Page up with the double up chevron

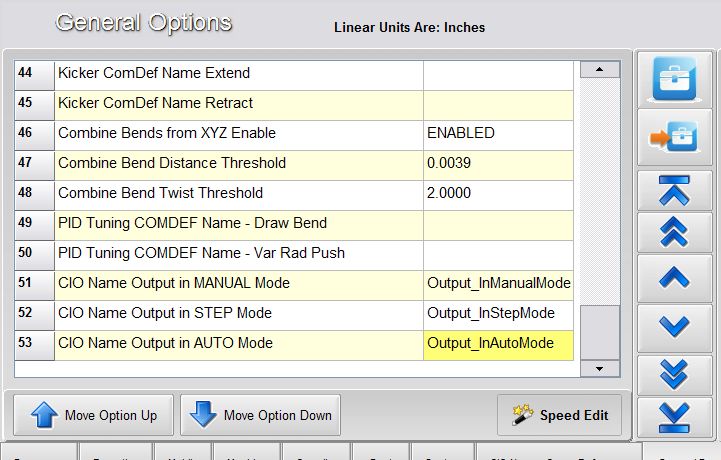pyautogui.click(x=675, y=233)
